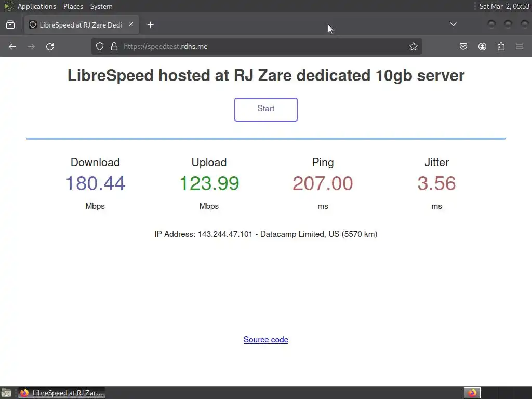
Task: Click the Ping label
Action: pos(323,162)
